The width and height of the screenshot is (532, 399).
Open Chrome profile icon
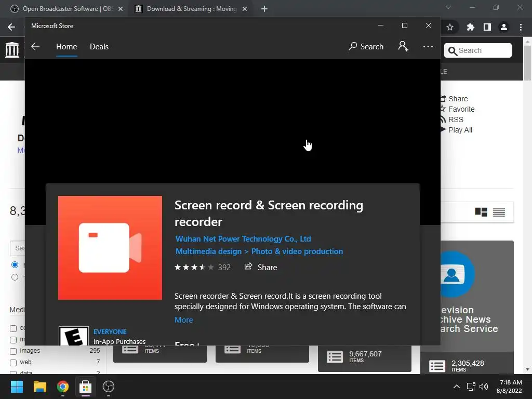[x=504, y=27]
